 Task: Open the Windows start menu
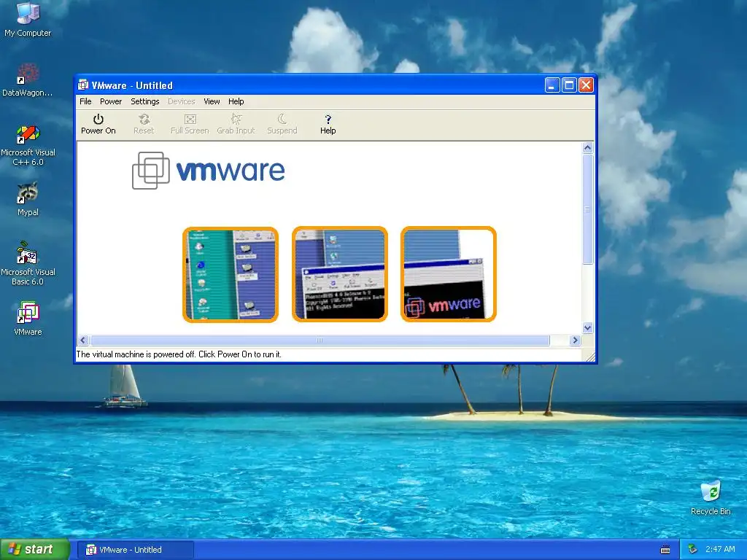coord(34,550)
